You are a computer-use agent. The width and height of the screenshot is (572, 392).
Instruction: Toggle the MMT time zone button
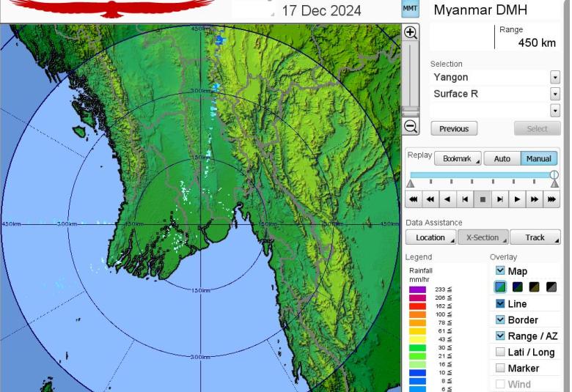[x=411, y=9]
